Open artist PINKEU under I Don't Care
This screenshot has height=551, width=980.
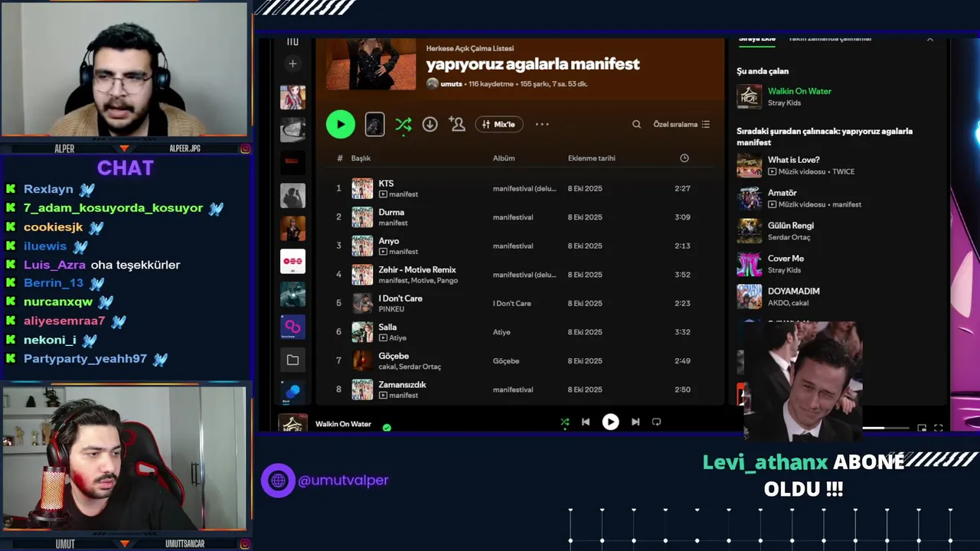pyautogui.click(x=391, y=309)
